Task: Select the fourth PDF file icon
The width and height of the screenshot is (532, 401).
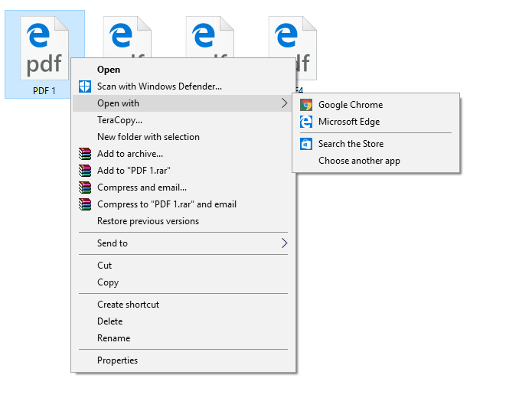Action: coord(292,48)
